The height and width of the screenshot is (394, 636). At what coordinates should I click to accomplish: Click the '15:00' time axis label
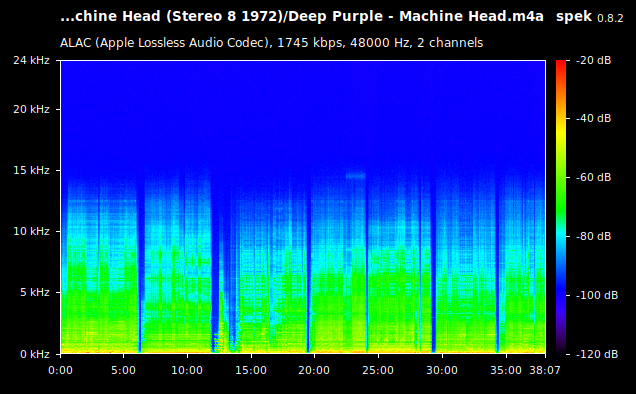click(x=251, y=370)
